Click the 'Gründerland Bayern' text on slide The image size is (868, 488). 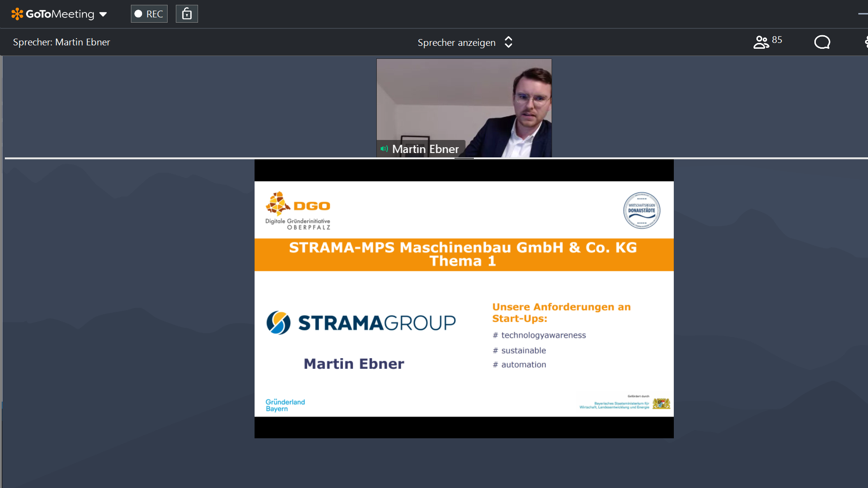285,405
